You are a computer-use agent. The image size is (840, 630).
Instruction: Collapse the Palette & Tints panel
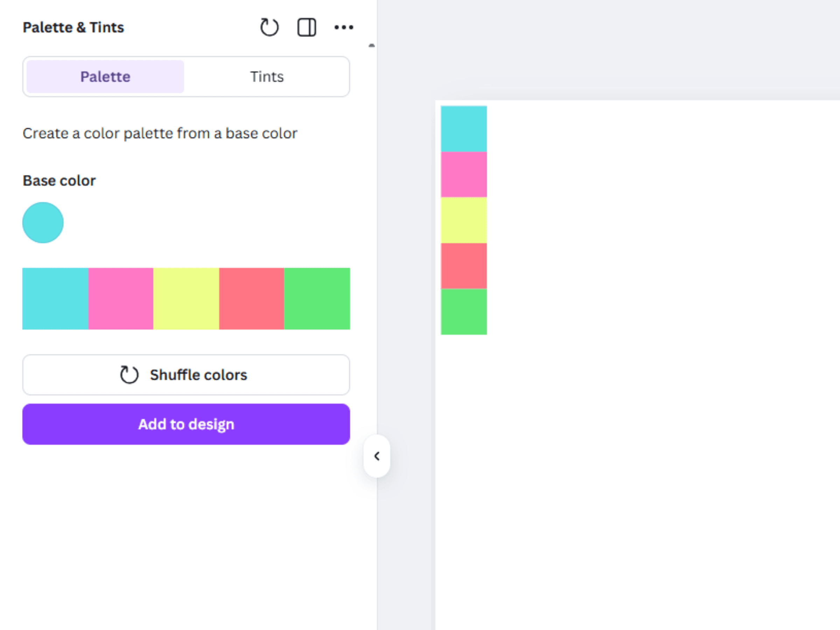(377, 456)
